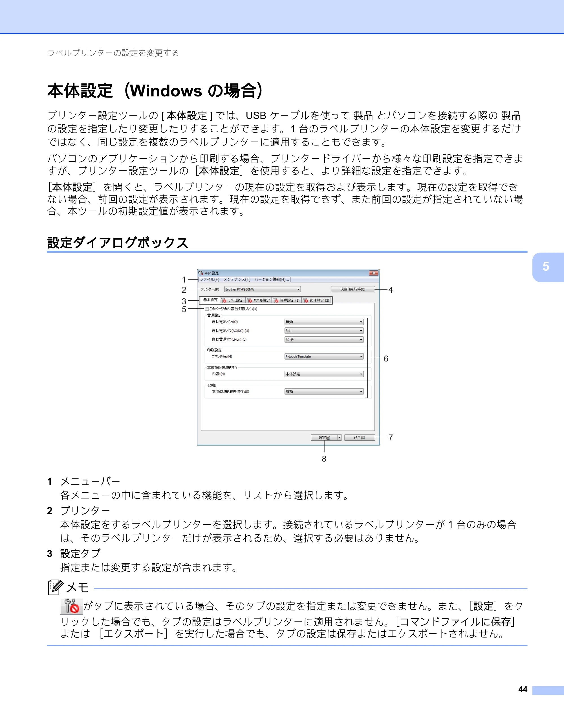Viewport: 564px width, 728px height.
Task: Click the コマンド系:(M) label
Action: click(222, 357)
